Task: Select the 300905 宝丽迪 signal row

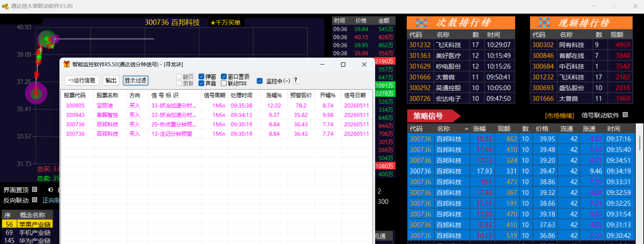Action: tap(217, 106)
